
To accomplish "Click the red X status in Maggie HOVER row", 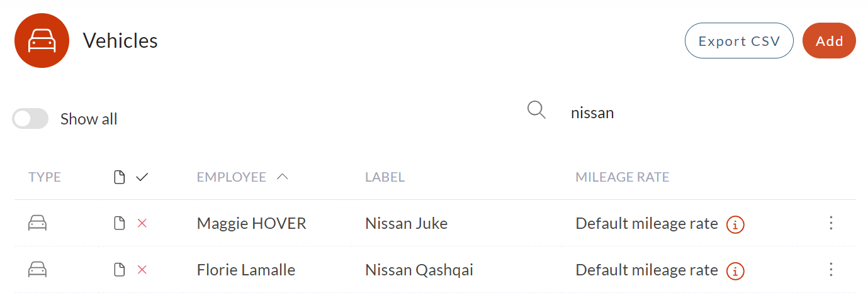I will [x=142, y=223].
